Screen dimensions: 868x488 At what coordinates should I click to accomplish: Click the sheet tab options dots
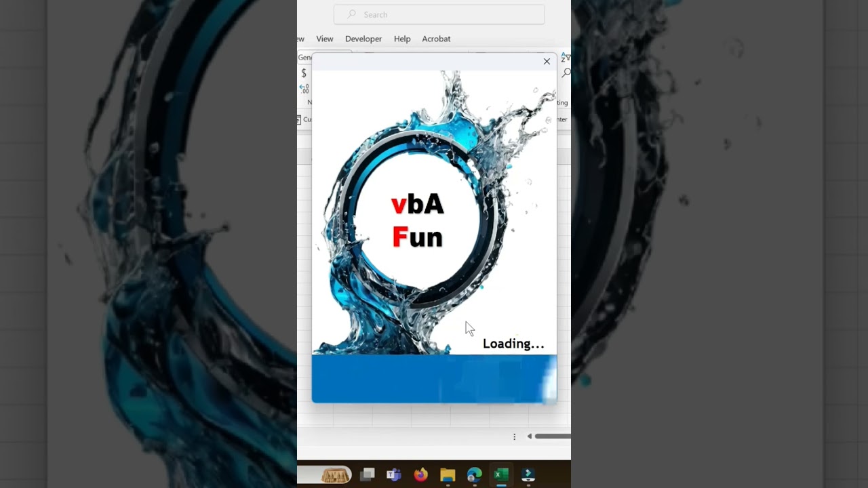pyautogui.click(x=514, y=436)
